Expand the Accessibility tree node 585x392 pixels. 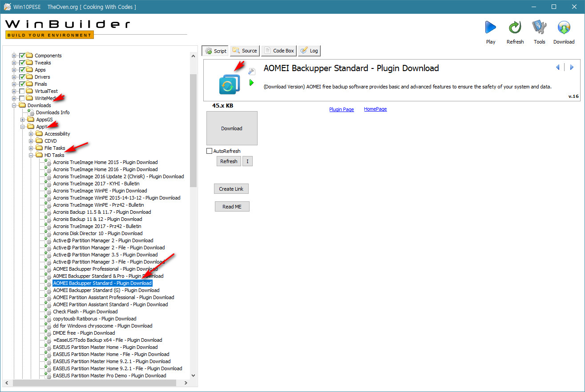[31, 134]
